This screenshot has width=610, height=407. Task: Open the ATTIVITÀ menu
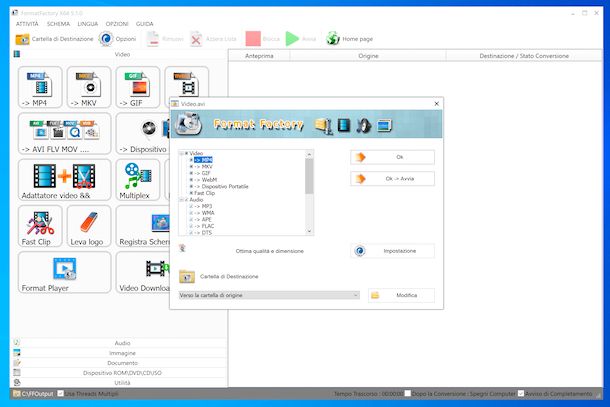coord(27,24)
